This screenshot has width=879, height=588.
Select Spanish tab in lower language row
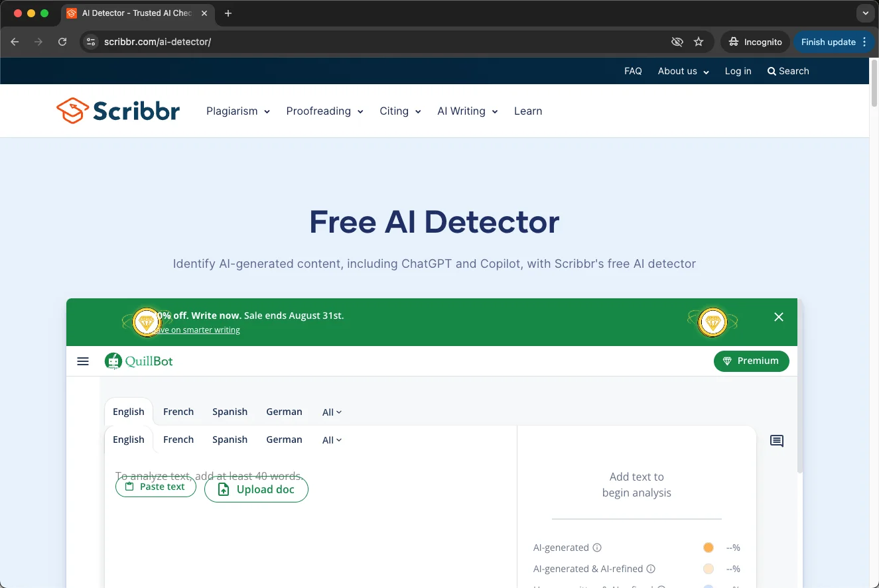tap(230, 440)
